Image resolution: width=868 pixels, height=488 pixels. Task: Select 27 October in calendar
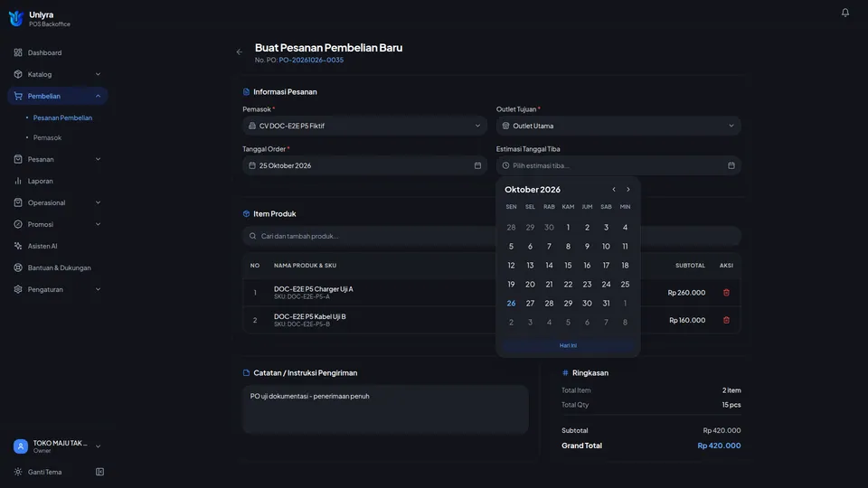click(530, 304)
